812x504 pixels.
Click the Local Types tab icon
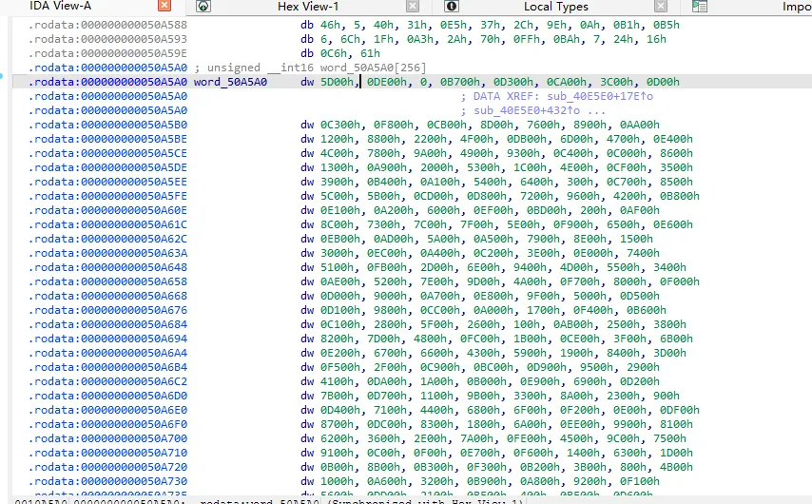(x=452, y=7)
